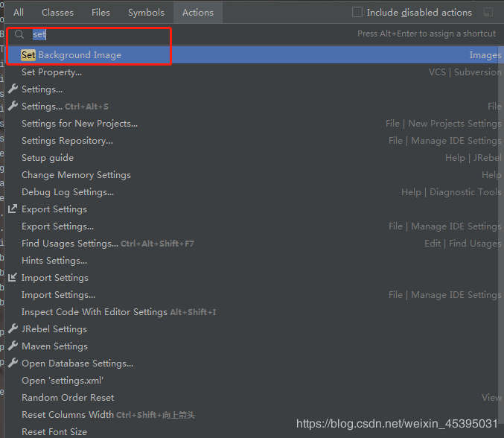The image size is (504, 438).
Task: Switch to the All tab
Action: (x=19, y=12)
